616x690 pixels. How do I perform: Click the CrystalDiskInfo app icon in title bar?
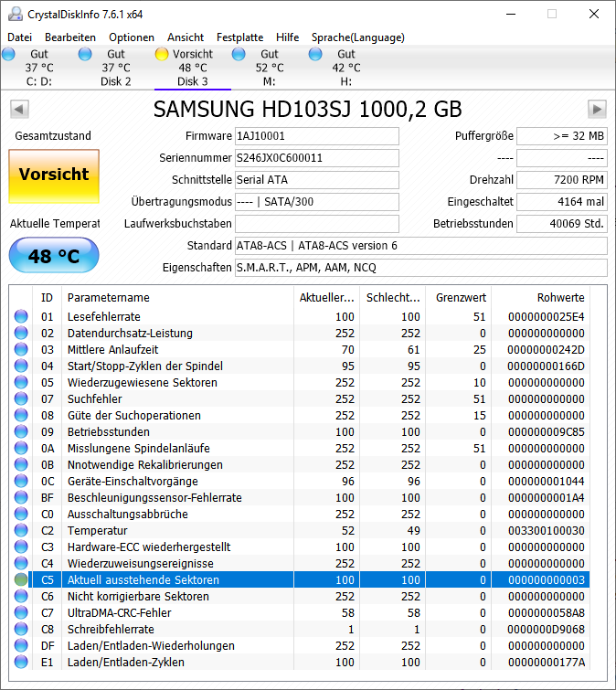click(x=16, y=14)
